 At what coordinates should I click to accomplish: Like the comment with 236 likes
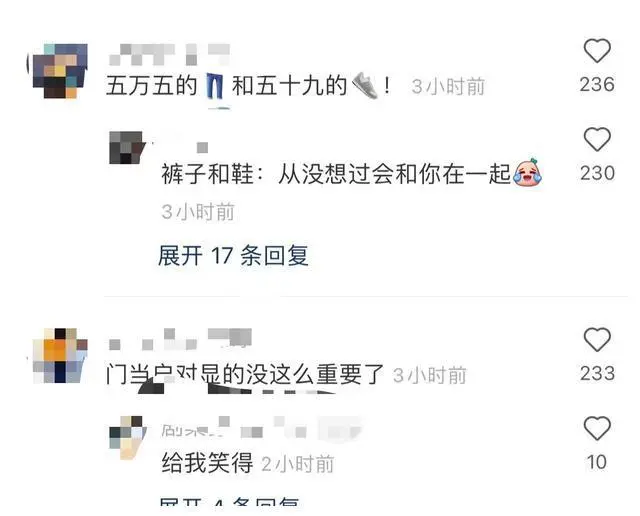tap(597, 51)
